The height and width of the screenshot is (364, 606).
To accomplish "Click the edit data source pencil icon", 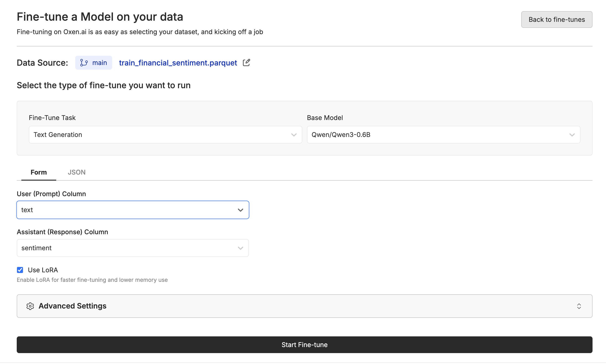I will click(246, 62).
